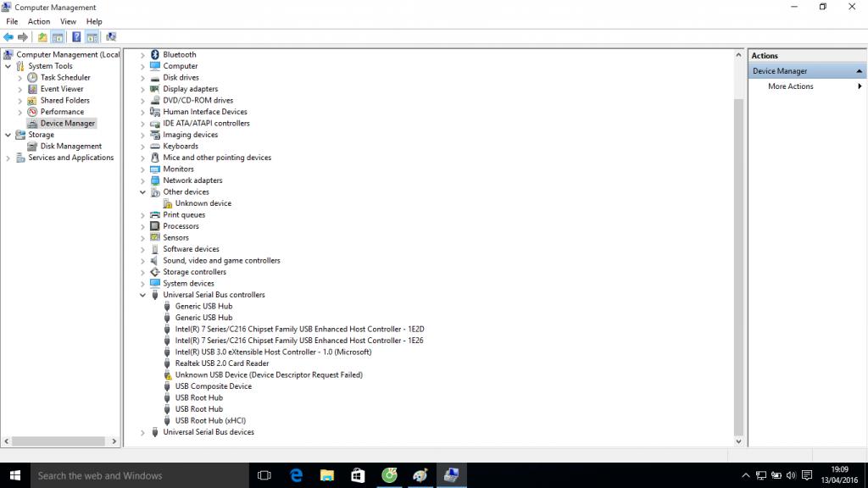Click the Performance icon in left tree
Viewport: 868px width, 488px height.
(x=33, y=112)
